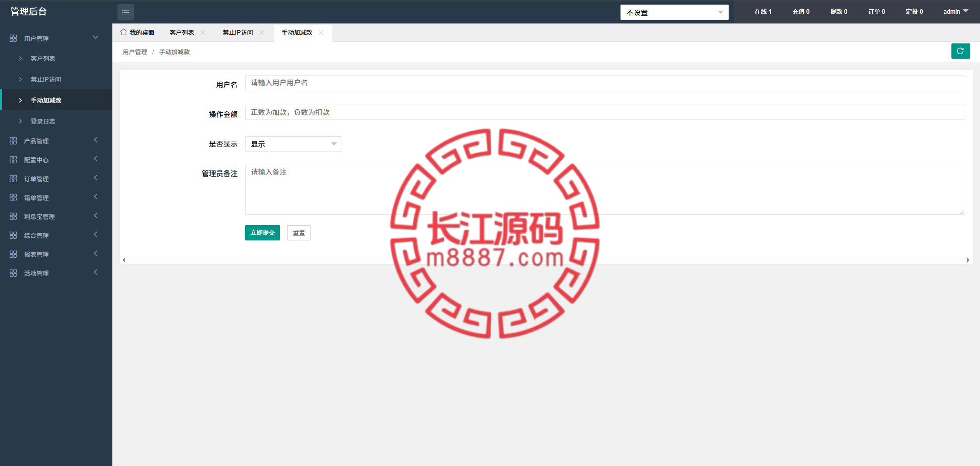This screenshot has width=980, height=466.
Task: Click the 立即提交 submit button
Action: [262, 233]
